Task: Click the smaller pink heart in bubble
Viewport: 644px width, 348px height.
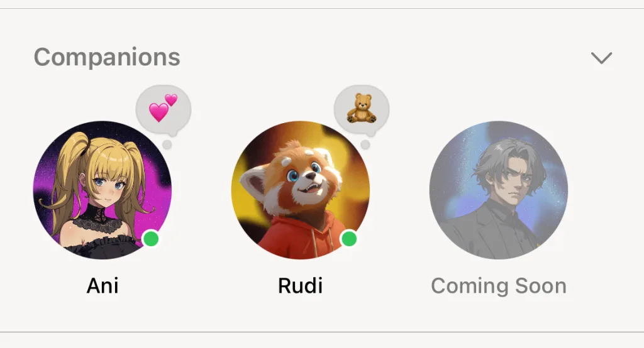Action: click(x=171, y=100)
